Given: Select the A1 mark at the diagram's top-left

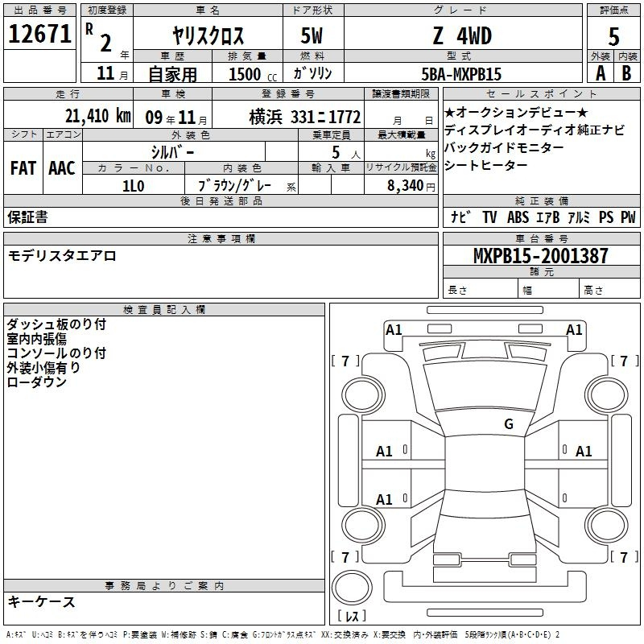Looking at the screenshot, I should [394, 329].
